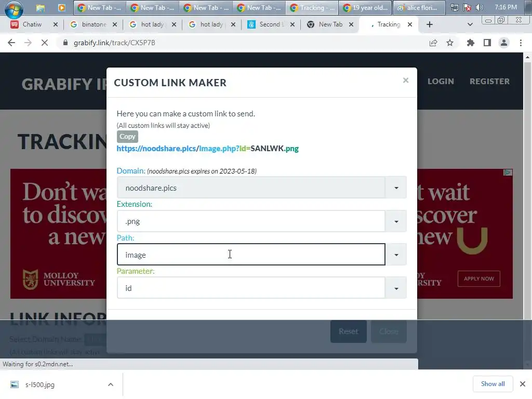532x399 pixels.
Task: Bookmark this tab with star icon
Action: click(450, 43)
